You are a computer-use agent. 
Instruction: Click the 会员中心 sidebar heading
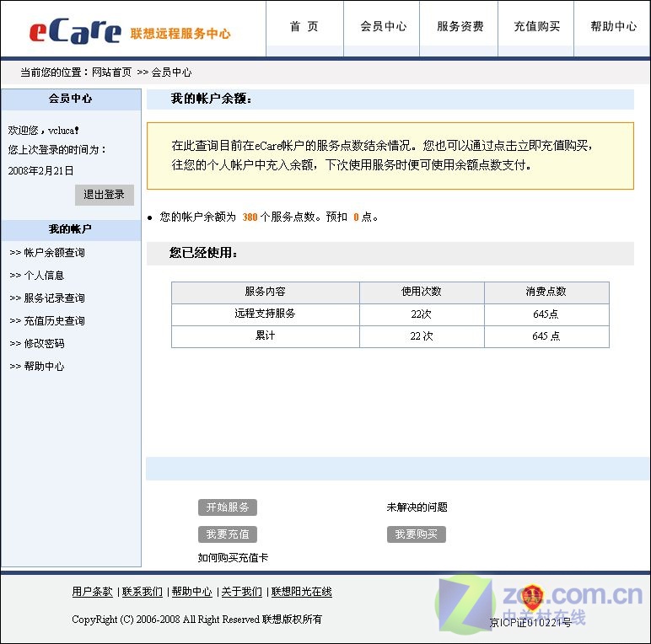70,99
